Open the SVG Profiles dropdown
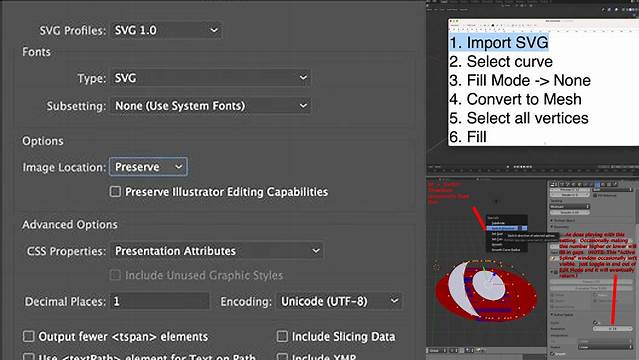639x360 pixels. point(166,30)
